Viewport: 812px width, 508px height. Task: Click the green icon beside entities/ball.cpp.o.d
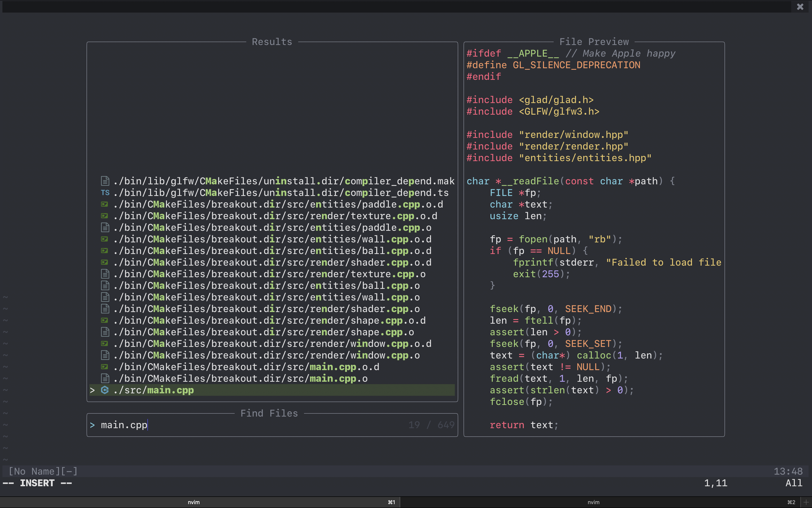pyautogui.click(x=105, y=251)
